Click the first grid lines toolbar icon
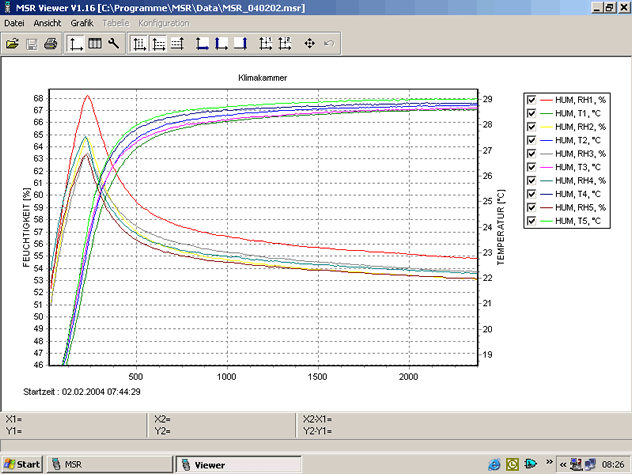This screenshot has width=632, height=474. click(x=140, y=44)
